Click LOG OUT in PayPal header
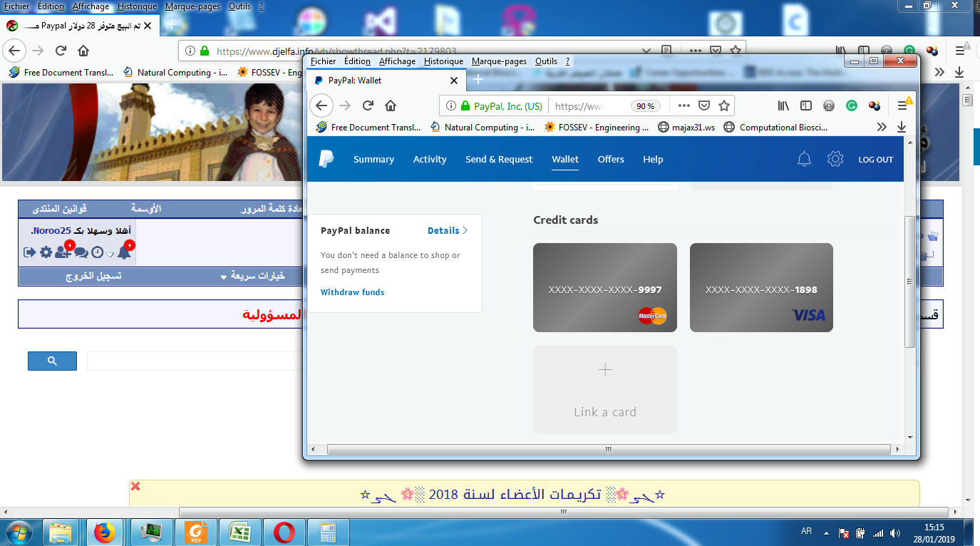Screen dimensions: 980x546 coord(875,160)
